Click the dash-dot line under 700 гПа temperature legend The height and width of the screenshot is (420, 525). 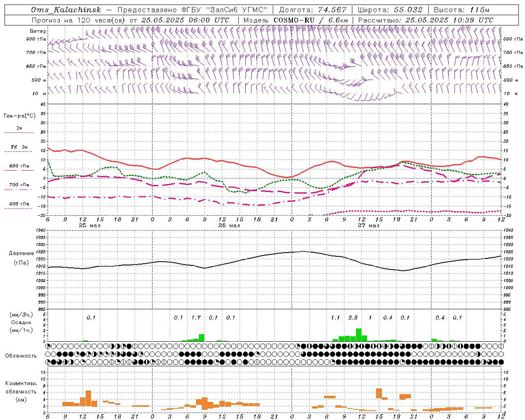(x=18, y=189)
